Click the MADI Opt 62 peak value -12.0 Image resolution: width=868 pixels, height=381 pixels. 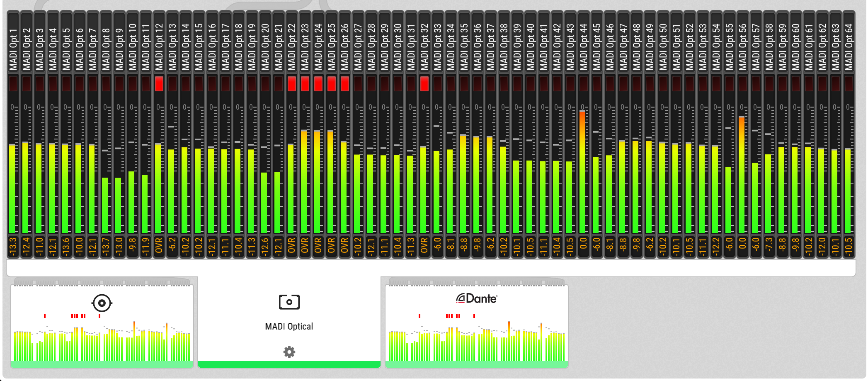(822, 247)
